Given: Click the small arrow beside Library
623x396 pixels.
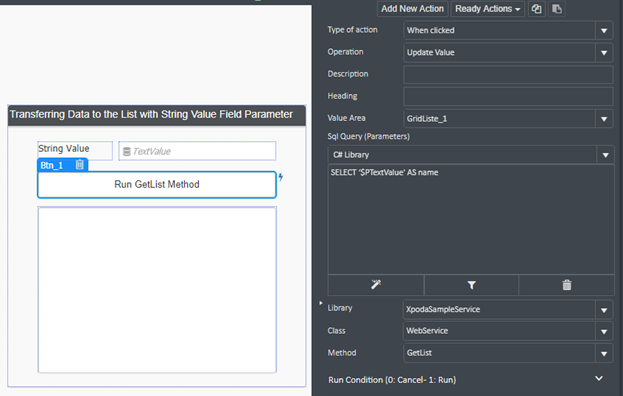Looking at the screenshot, I should coord(321,303).
